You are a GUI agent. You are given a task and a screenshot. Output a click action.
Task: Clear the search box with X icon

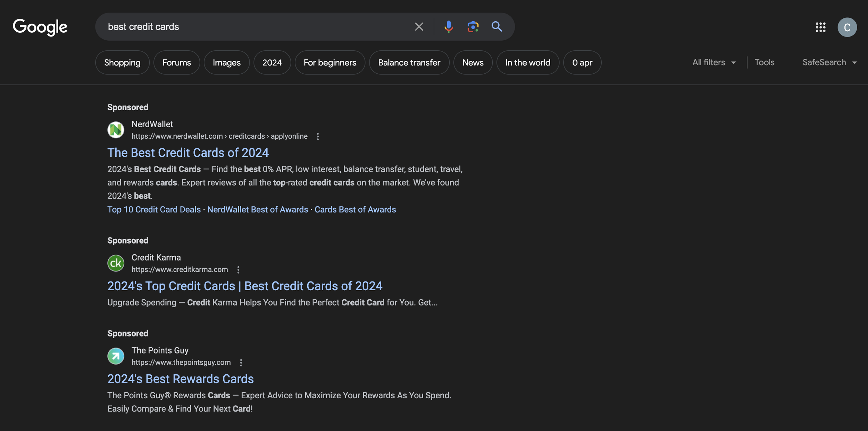(419, 27)
